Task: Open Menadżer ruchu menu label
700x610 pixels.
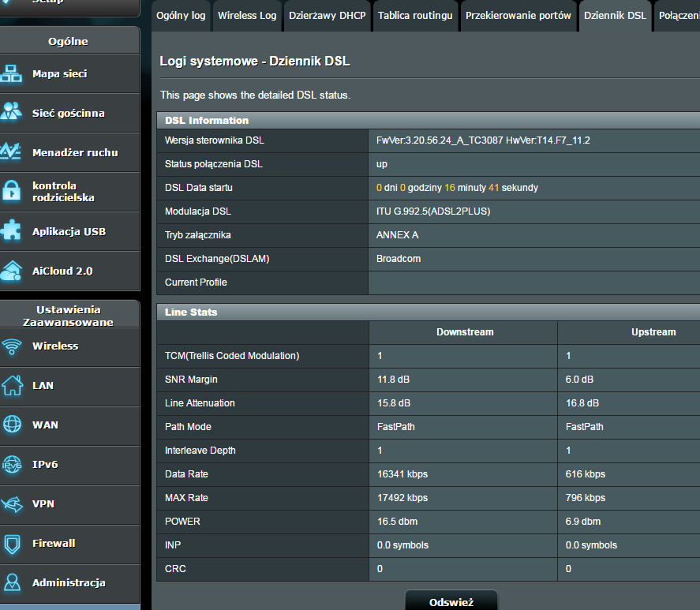Action: [x=76, y=153]
